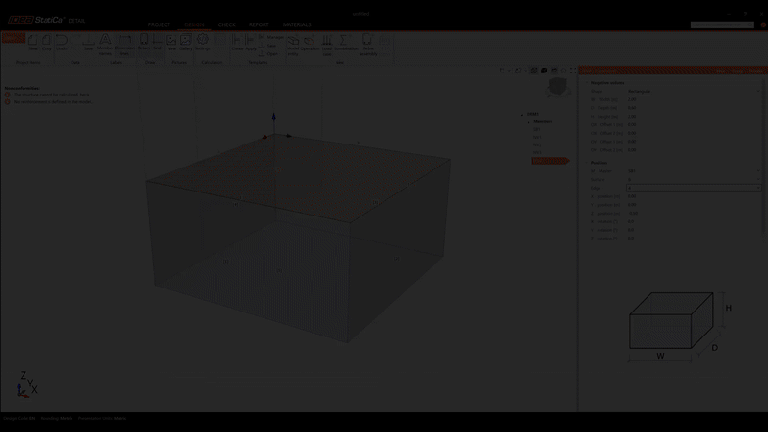Collapse the Members tree node
768x432 pixels.
click(529, 122)
